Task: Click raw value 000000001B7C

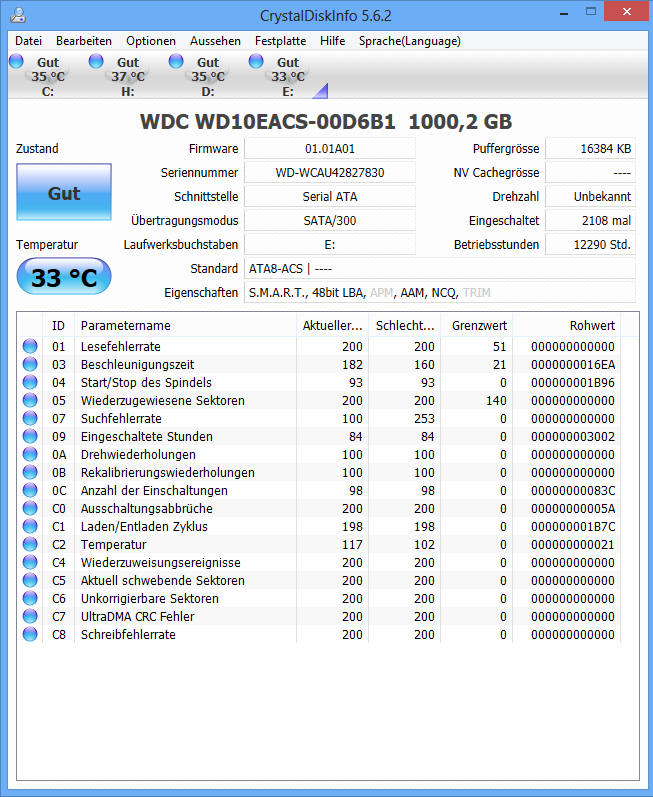Action: point(573,527)
